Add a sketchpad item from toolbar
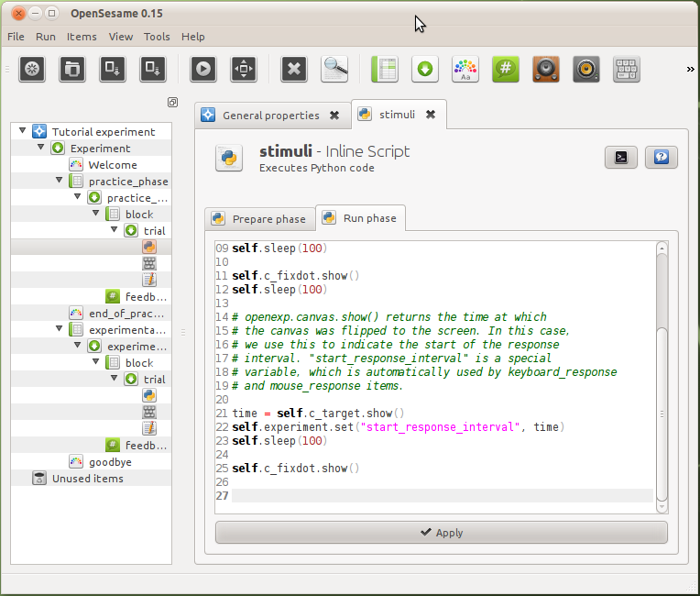700x596 pixels. click(465, 69)
